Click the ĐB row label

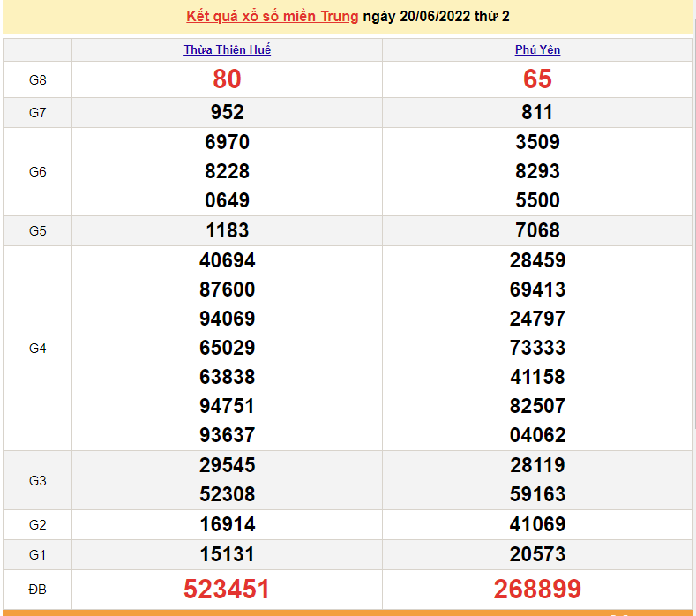(x=37, y=589)
